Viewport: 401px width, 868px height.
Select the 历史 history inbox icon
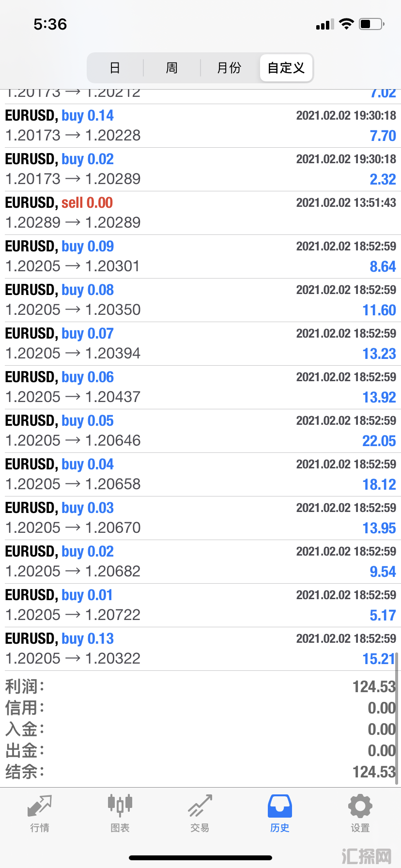[x=280, y=806]
